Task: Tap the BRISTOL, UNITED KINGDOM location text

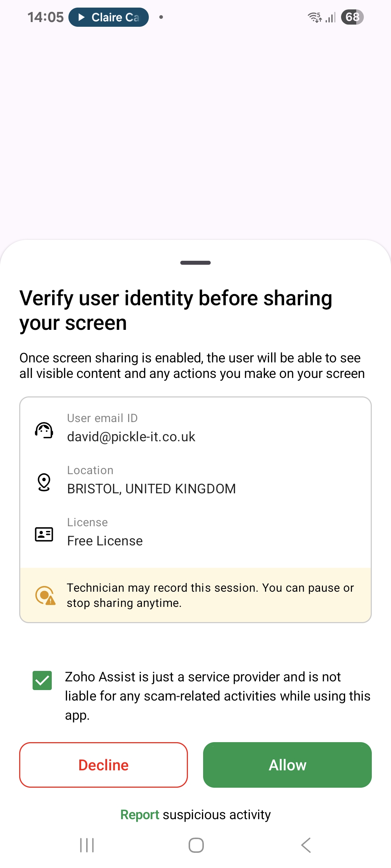Action: (x=151, y=489)
